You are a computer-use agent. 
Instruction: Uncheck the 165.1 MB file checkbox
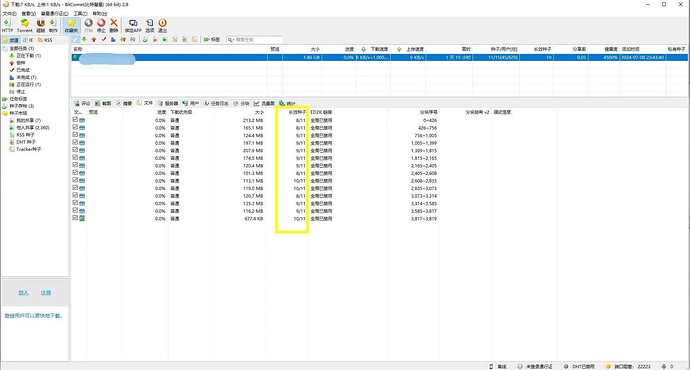click(75, 127)
